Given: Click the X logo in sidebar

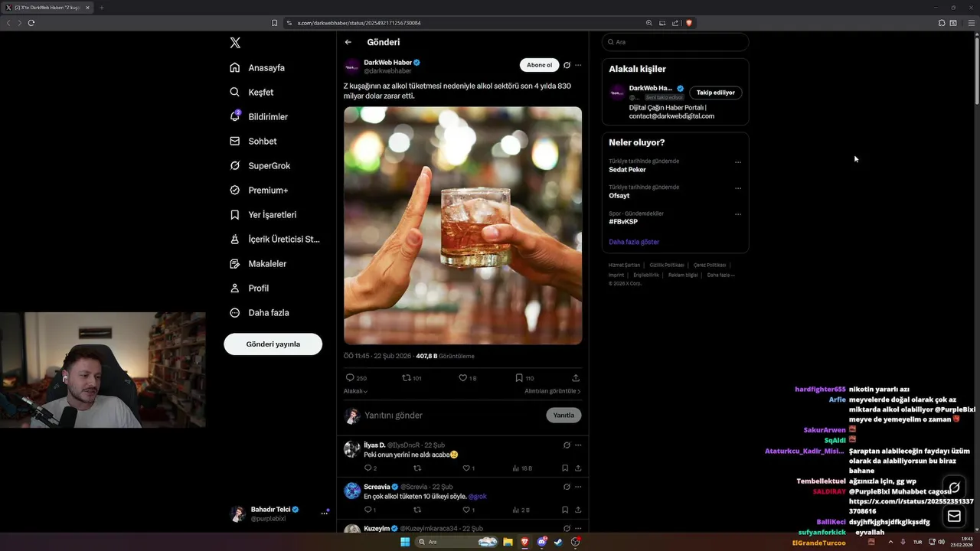Looking at the screenshot, I should pos(235,43).
